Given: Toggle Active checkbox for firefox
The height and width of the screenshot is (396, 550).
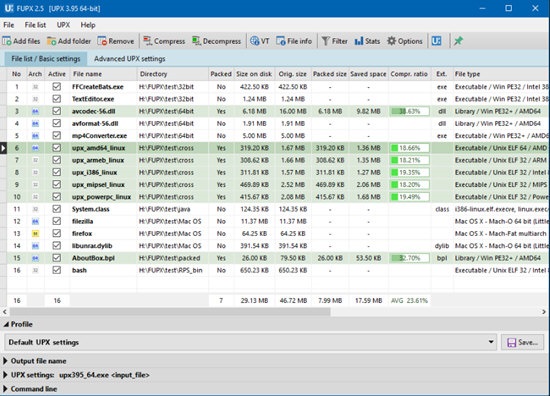Looking at the screenshot, I should tap(56, 233).
